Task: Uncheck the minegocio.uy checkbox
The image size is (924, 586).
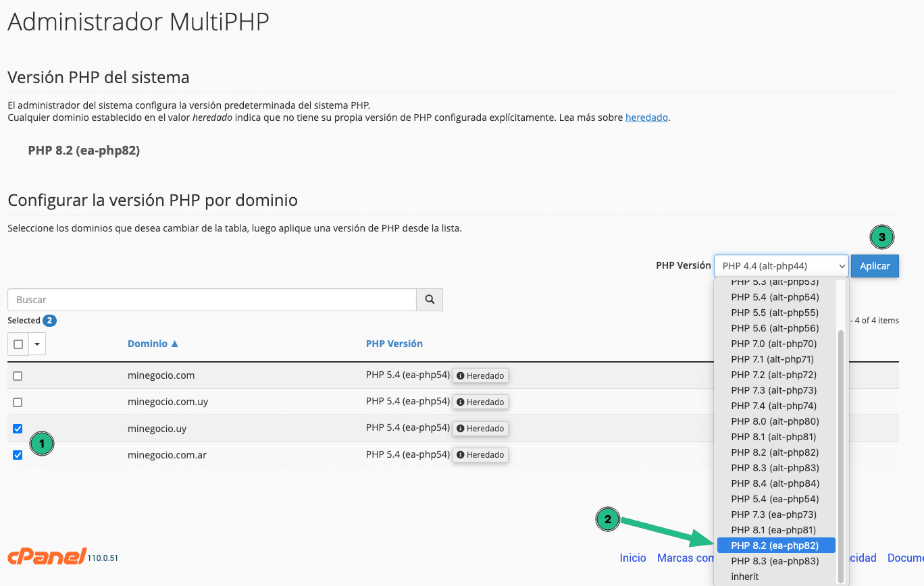Action: 18,429
